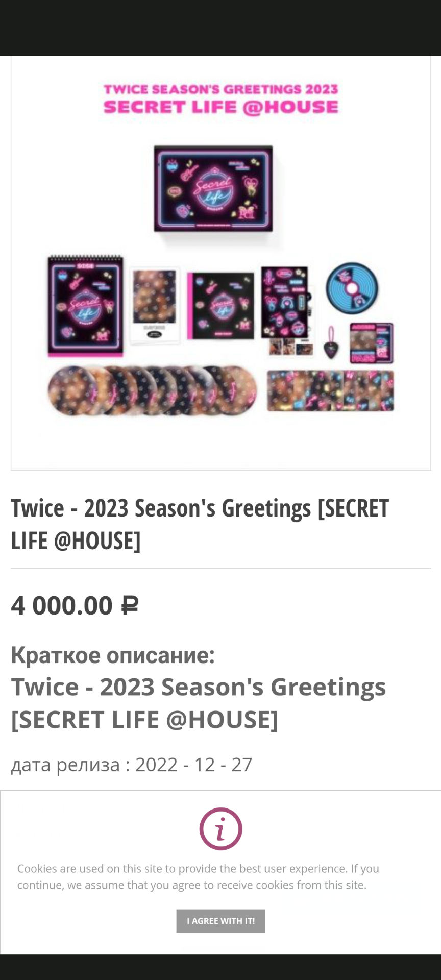Select the black diary with pink edge
441x980 pixels.
coord(220,306)
